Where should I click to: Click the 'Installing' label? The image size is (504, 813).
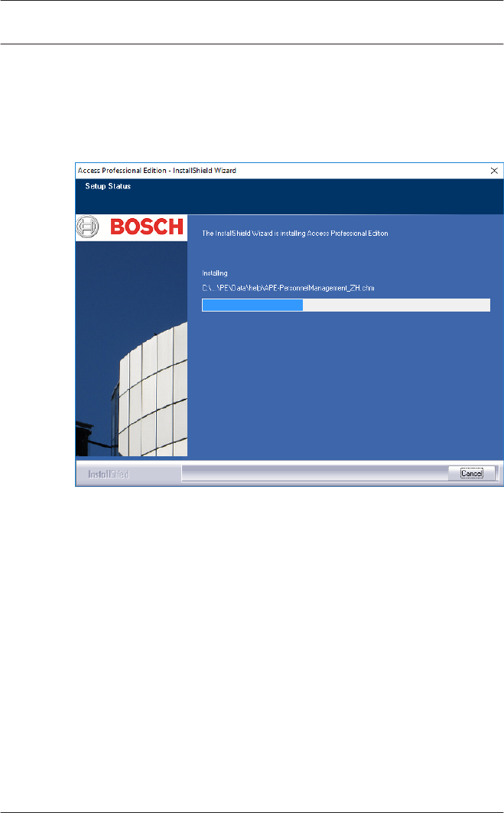214,273
